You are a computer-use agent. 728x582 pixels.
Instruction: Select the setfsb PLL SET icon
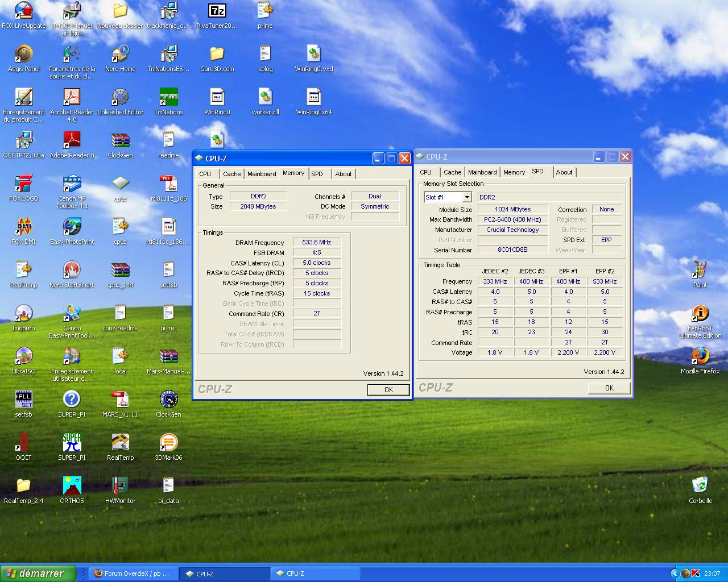(x=23, y=404)
